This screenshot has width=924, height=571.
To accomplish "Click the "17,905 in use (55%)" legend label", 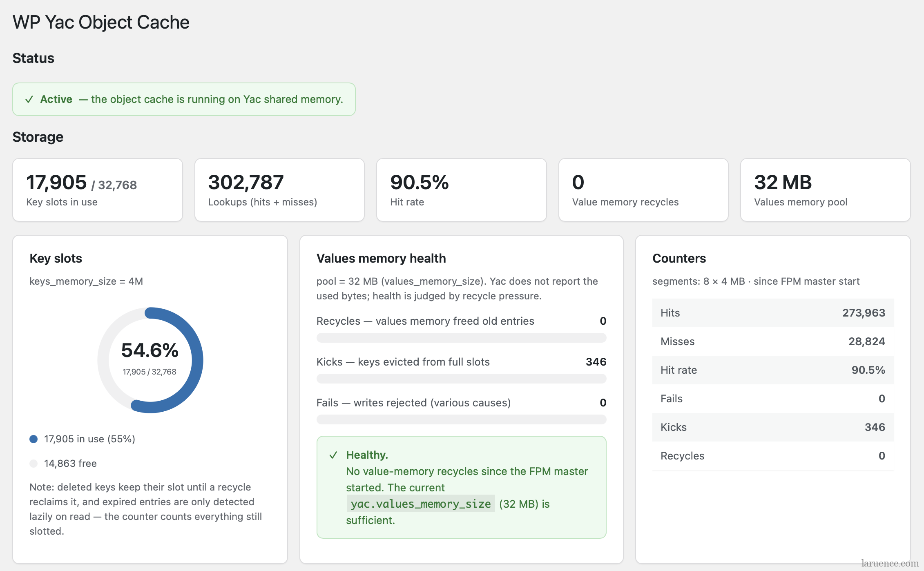I will (89, 439).
